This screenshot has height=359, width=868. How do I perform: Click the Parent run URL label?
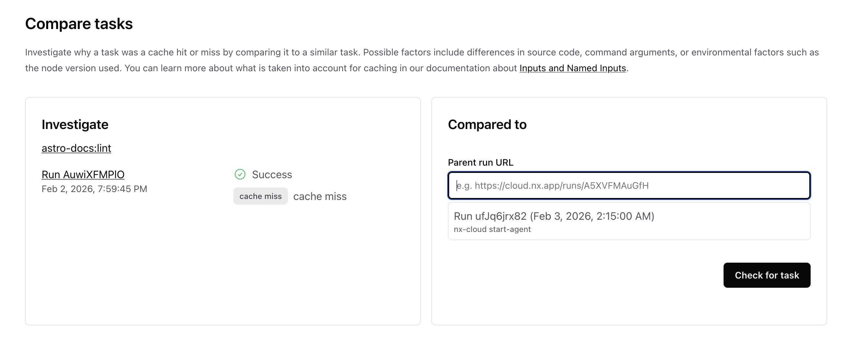coord(480,162)
